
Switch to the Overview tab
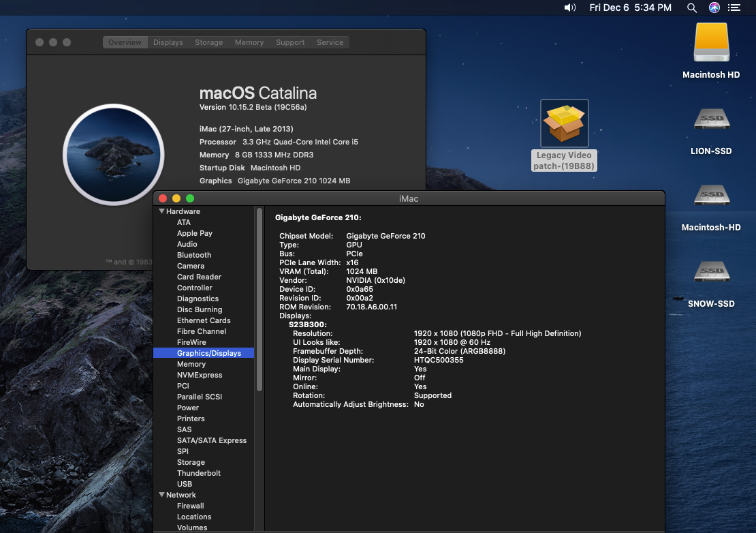coord(125,42)
